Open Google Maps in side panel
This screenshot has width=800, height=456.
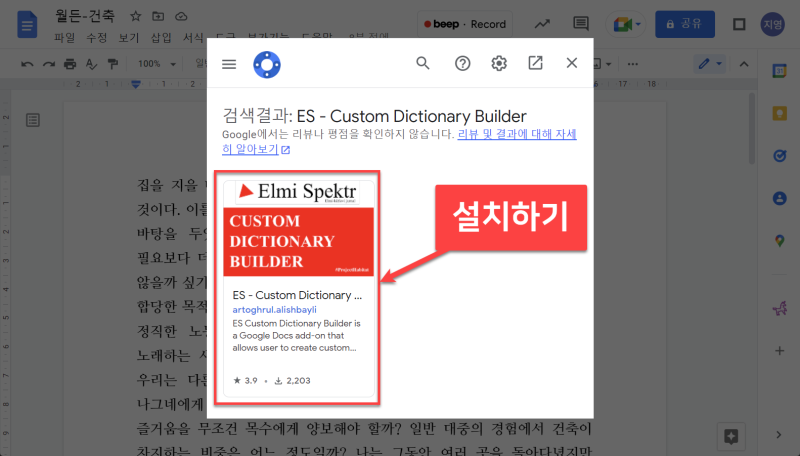(x=780, y=240)
